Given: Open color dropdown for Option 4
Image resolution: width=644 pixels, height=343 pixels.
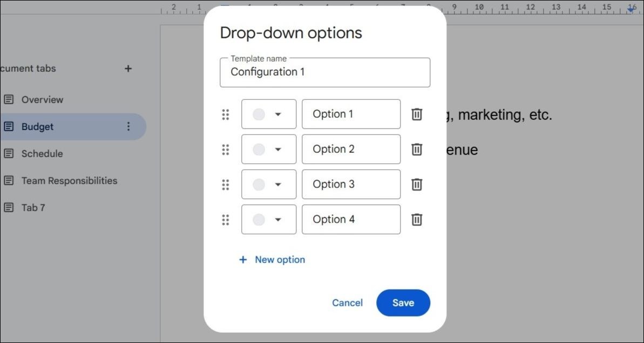Looking at the screenshot, I should point(269,219).
